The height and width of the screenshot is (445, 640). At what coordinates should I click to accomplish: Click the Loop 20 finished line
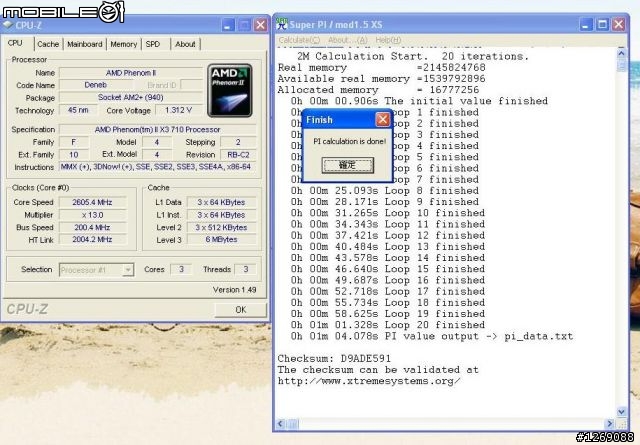tap(388, 325)
